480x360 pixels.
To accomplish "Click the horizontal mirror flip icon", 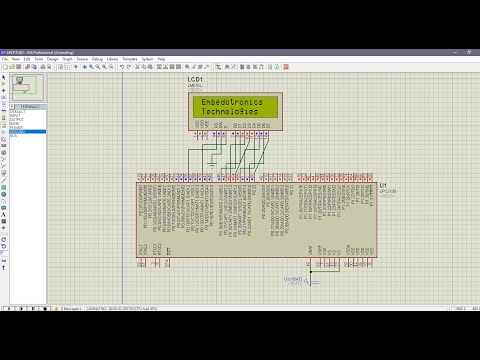I will pyautogui.click(x=4, y=261).
